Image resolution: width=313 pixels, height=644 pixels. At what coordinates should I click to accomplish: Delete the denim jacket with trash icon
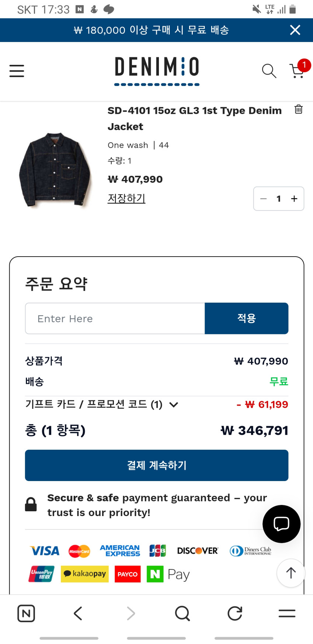point(298,109)
